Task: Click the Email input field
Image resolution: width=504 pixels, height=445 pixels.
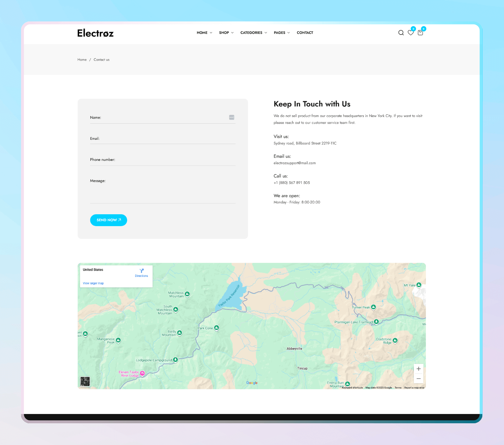Action: pos(163,138)
